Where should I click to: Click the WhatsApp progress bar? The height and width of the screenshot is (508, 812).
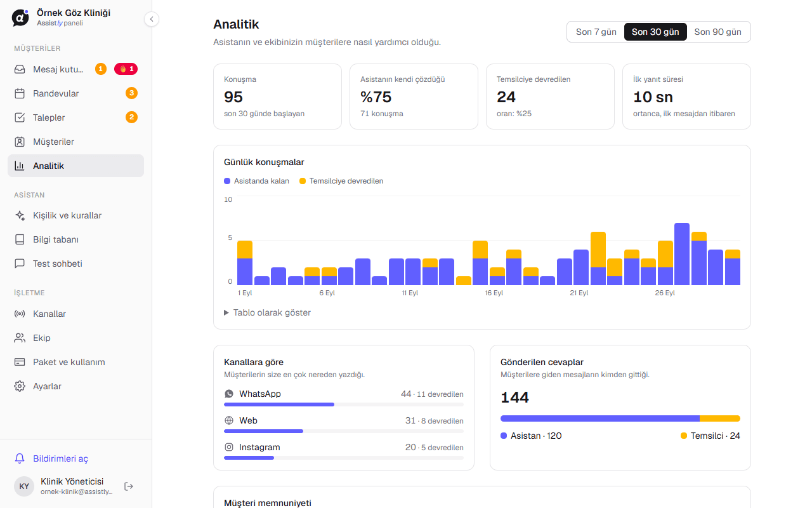coord(344,404)
